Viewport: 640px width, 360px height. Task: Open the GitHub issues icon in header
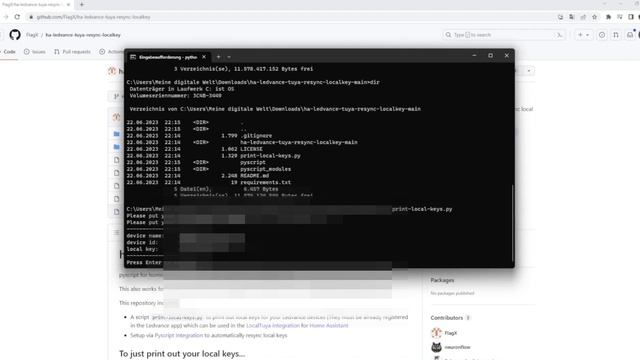coord(602,35)
